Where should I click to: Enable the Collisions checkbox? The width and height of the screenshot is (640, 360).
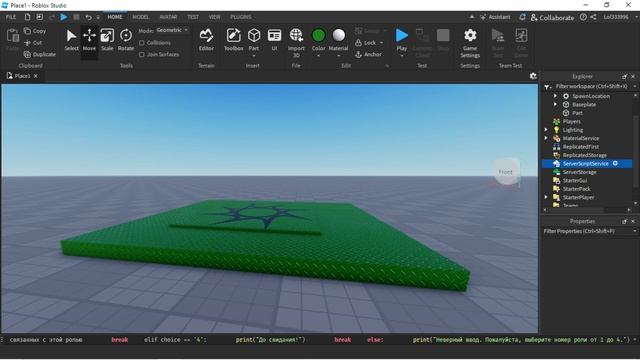pyautogui.click(x=142, y=43)
